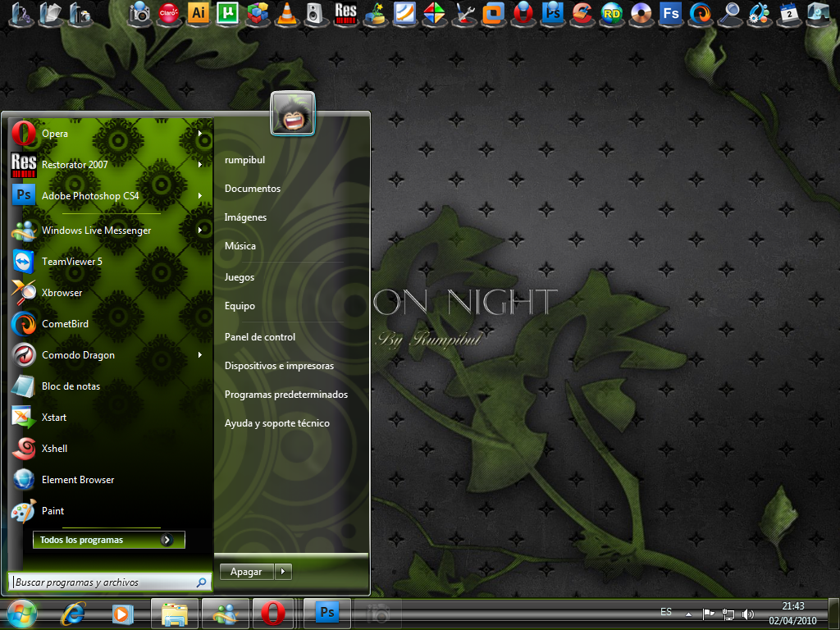Open Juegos from Start menu
840x630 pixels.
pos(240,277)
